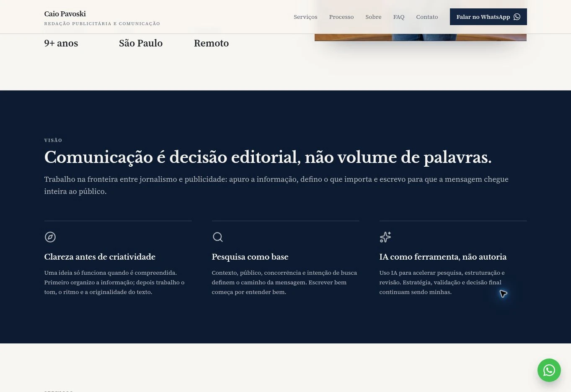The height and width of the screenshot is (392, 571).
Task: Open the FAQ nav link
Action: coord(399,17)
